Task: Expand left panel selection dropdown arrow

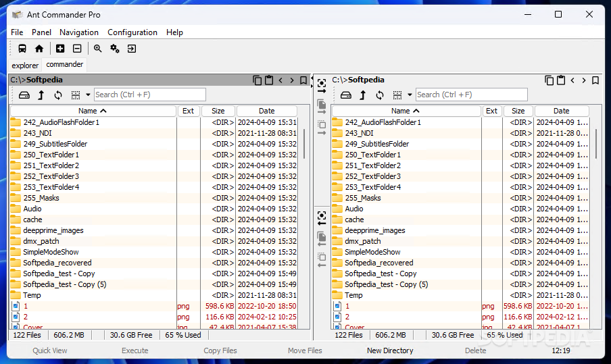Action: tap(88, 95)
